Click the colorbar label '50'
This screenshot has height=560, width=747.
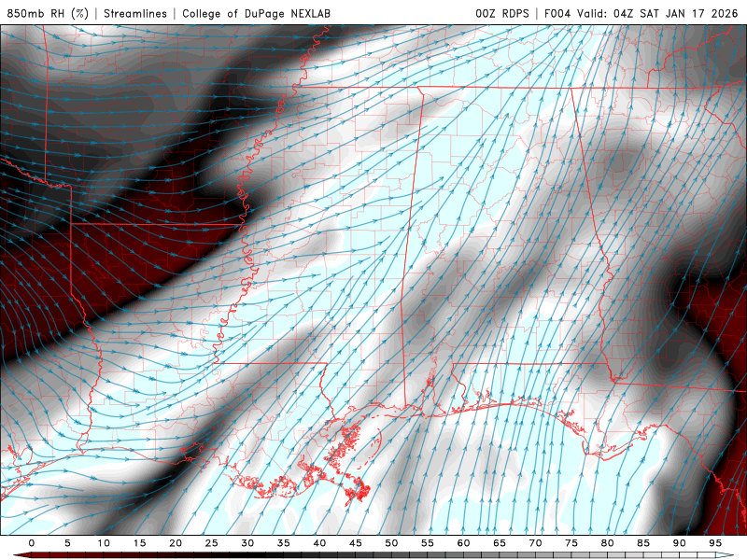click(x=391, y=543)
